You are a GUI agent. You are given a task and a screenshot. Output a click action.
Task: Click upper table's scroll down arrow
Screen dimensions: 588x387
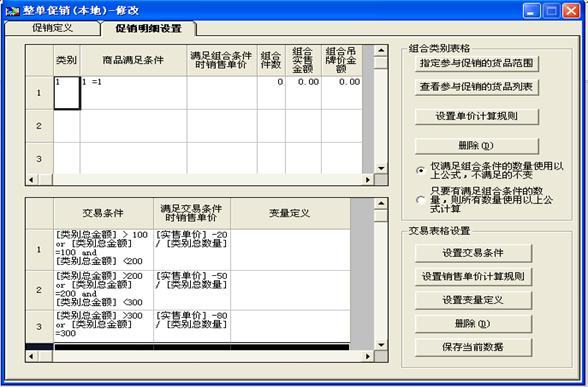(x=381, y=168)
